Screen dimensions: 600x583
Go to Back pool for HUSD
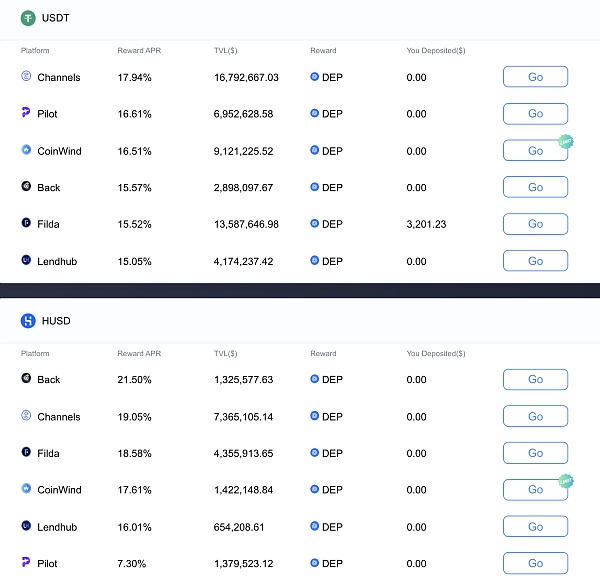[x=535, y=379]
